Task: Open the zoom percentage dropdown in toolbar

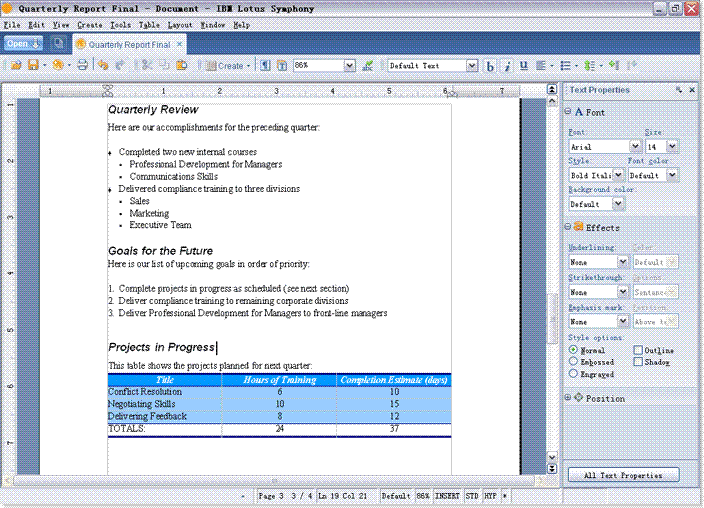Action: click(350, 66)
